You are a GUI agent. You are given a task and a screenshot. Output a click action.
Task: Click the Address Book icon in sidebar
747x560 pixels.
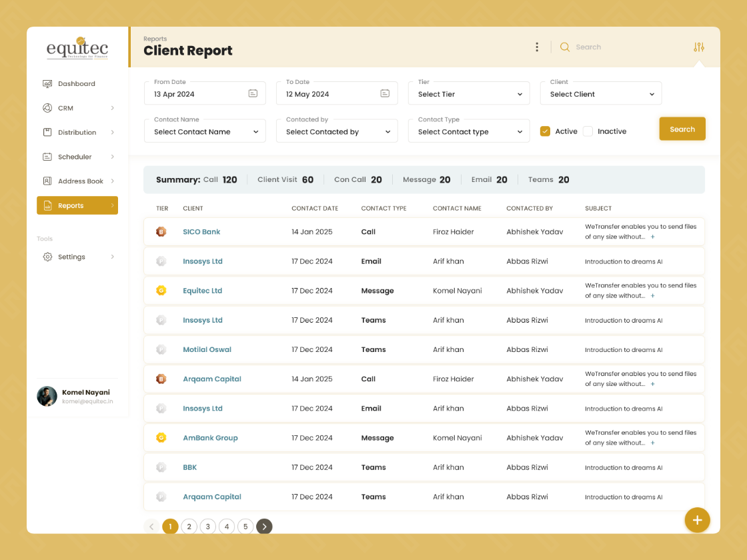(x=47, y=181)
